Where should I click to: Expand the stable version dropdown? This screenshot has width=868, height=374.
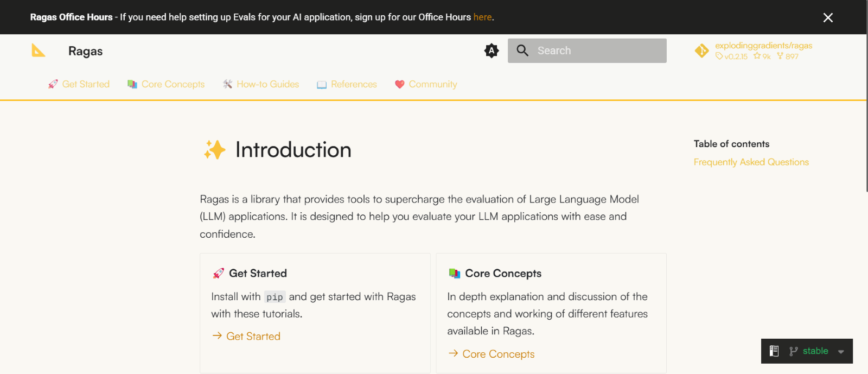(840, 351)
